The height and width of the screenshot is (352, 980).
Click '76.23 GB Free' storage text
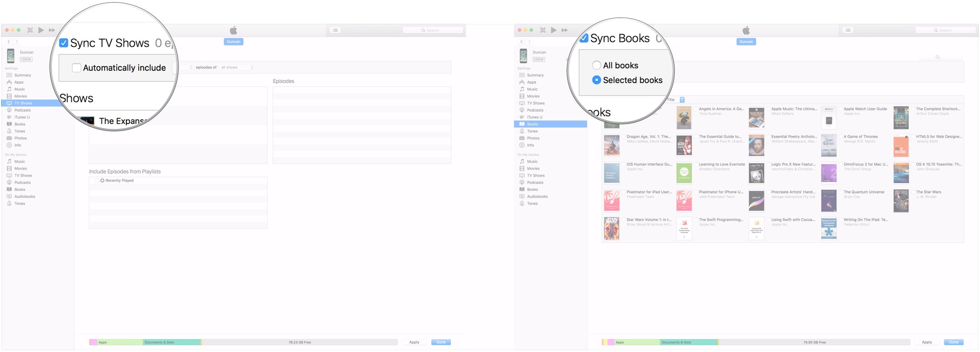[300, 342]
